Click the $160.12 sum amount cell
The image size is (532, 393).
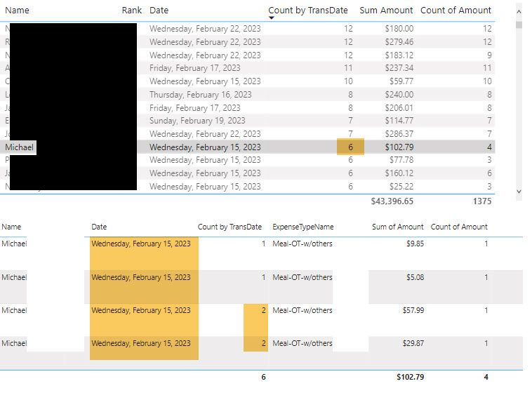(x=399, y=173)
